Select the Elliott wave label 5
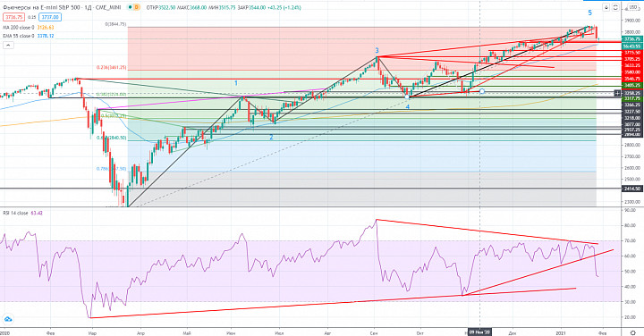Image resolution: width=644 pixels, height=336 pixels. tap(589, 13)
